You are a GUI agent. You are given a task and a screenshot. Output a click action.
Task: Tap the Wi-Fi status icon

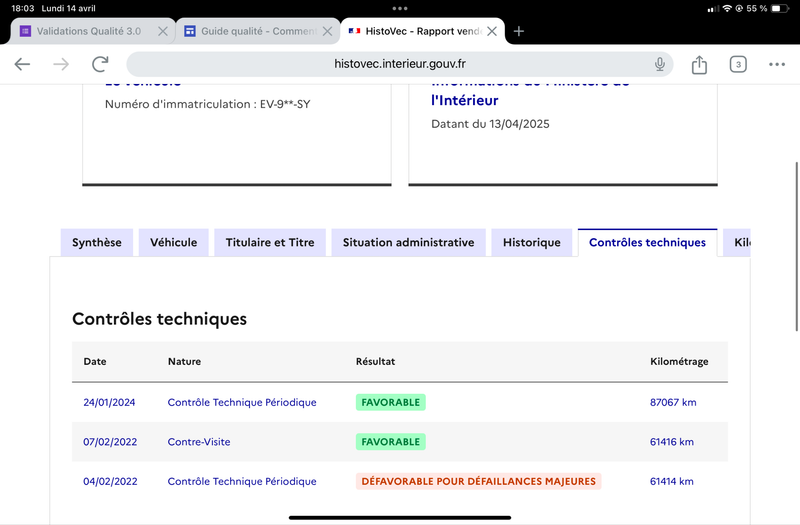pyautogui.click(x=727, y=8)
